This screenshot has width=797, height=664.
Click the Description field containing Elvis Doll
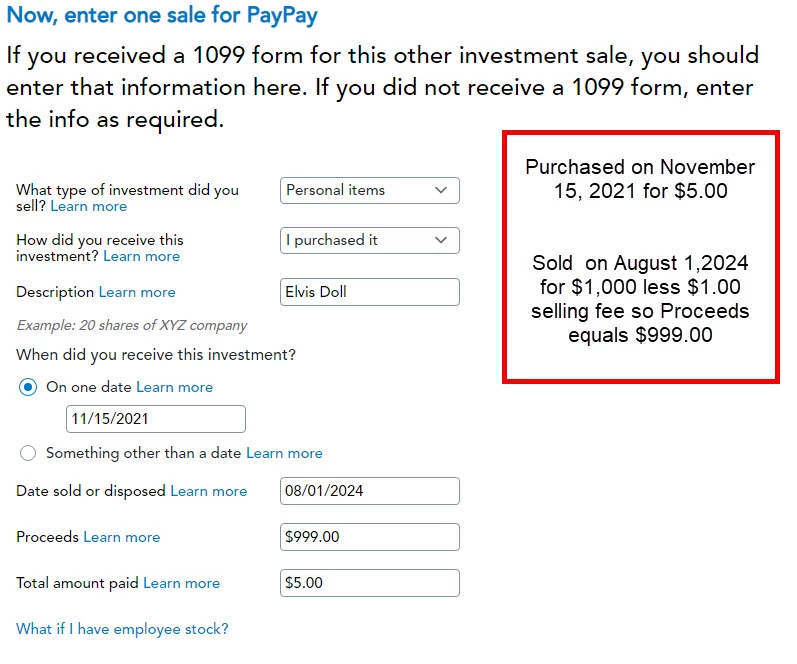point(370,292)
